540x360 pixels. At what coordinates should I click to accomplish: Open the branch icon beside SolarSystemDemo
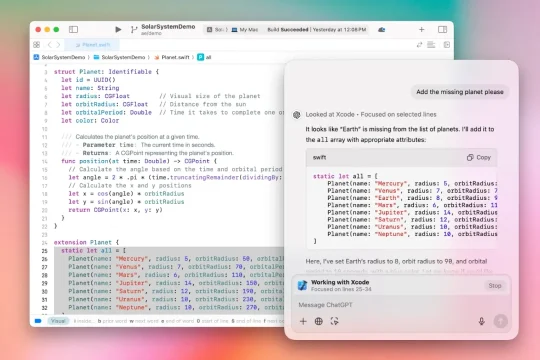coord(134,30)
